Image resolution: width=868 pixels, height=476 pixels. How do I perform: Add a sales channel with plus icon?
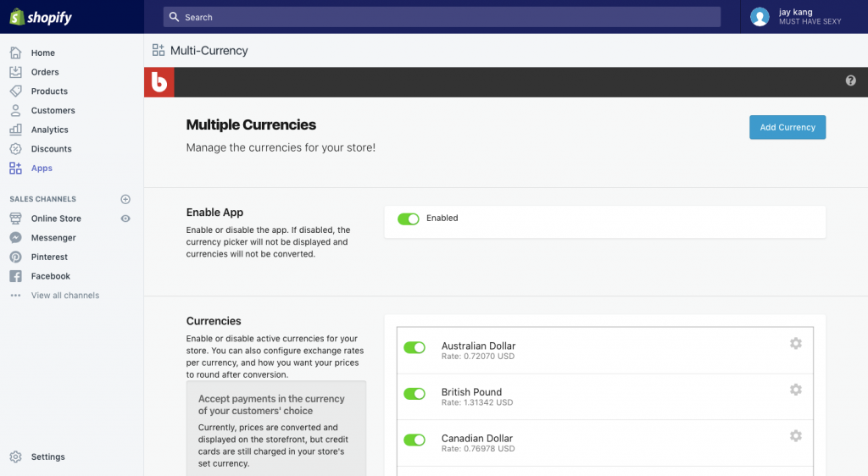pos(125,199)
